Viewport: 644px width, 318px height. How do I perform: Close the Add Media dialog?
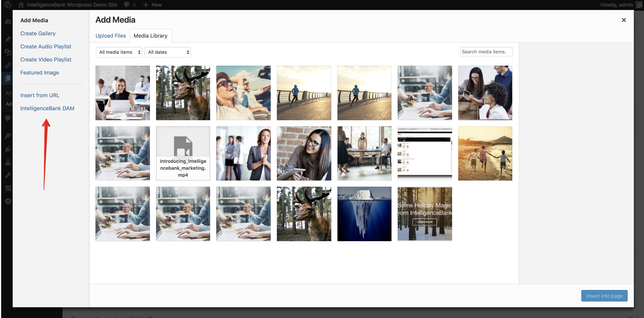623,20
